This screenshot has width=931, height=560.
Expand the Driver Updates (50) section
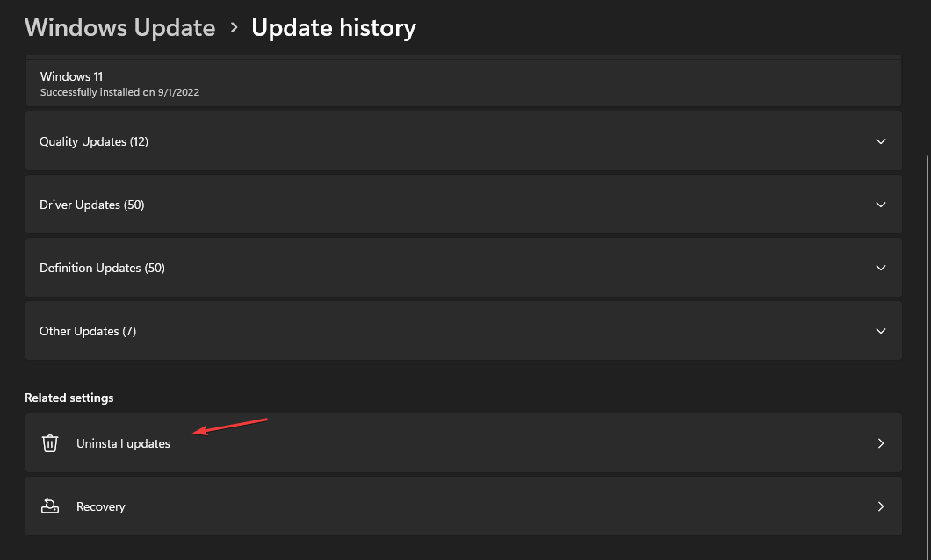[463, 205]
